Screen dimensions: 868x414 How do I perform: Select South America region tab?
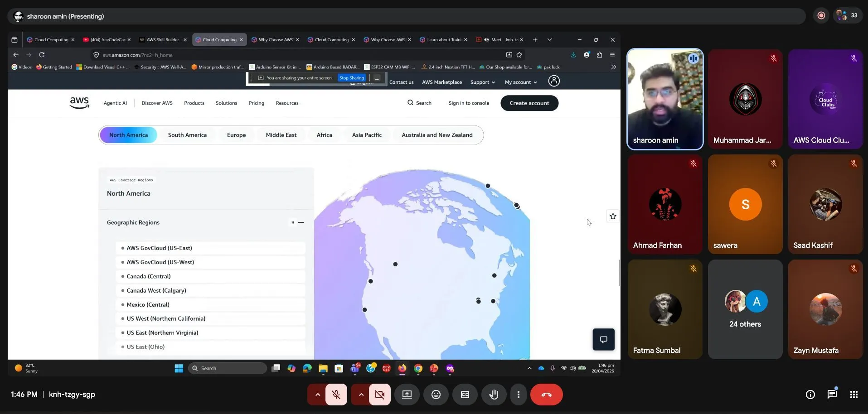point(187,135)
